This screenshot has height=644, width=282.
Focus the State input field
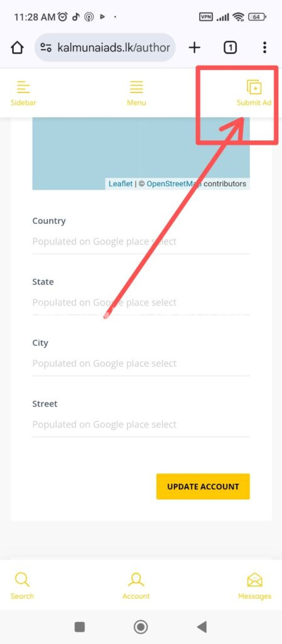[x=141, y=303]
